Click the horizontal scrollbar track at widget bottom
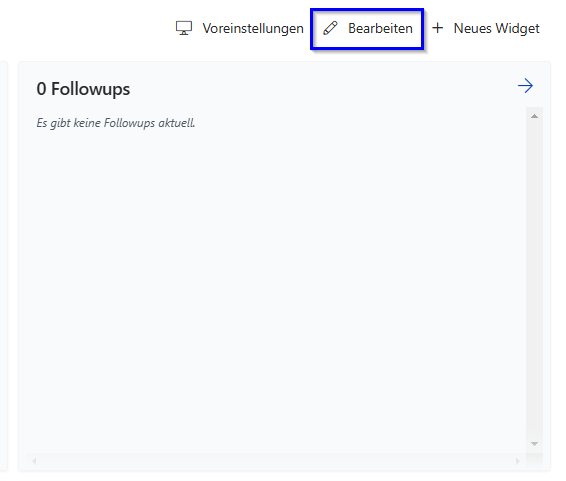Screen dimensions: 566x481 [x=276, y=461]
